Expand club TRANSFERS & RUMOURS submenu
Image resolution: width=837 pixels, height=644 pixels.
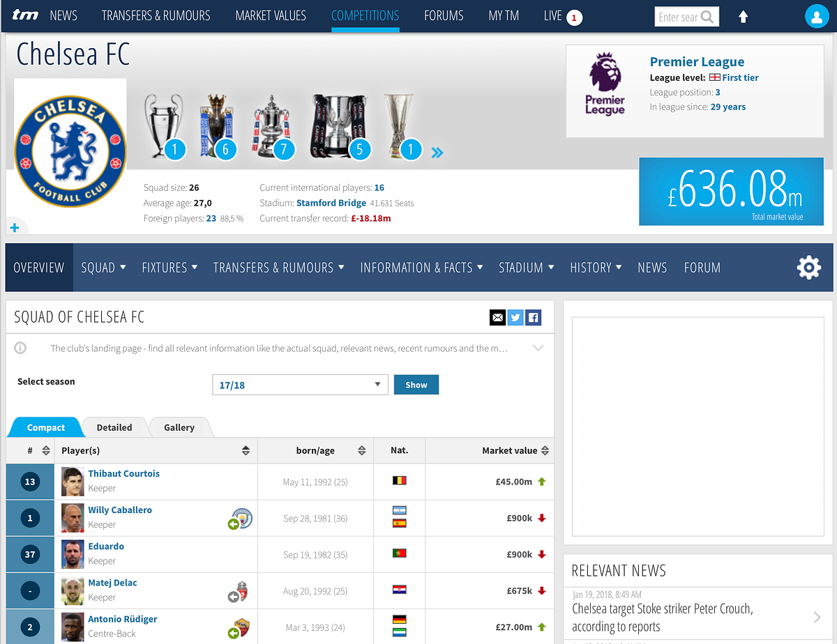click(278, 268)
